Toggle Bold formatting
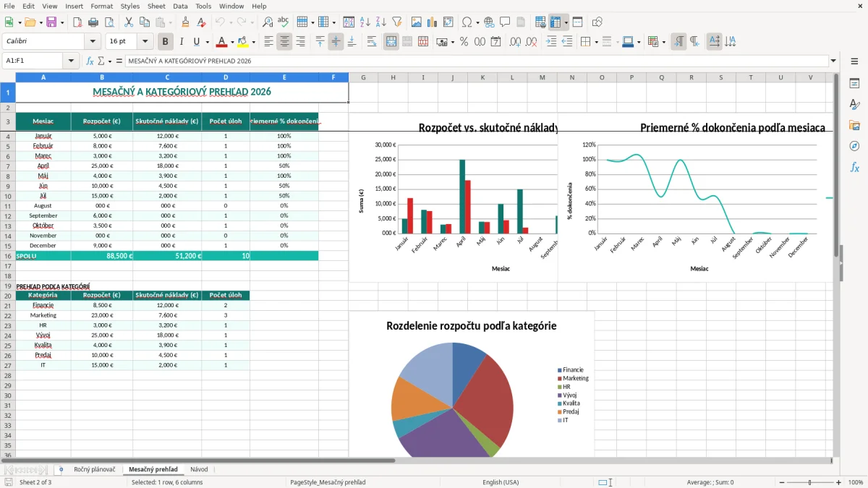Image resolution: width=868 pixels, height=488 pixels. pyautogui.click(x=166, y=42)
